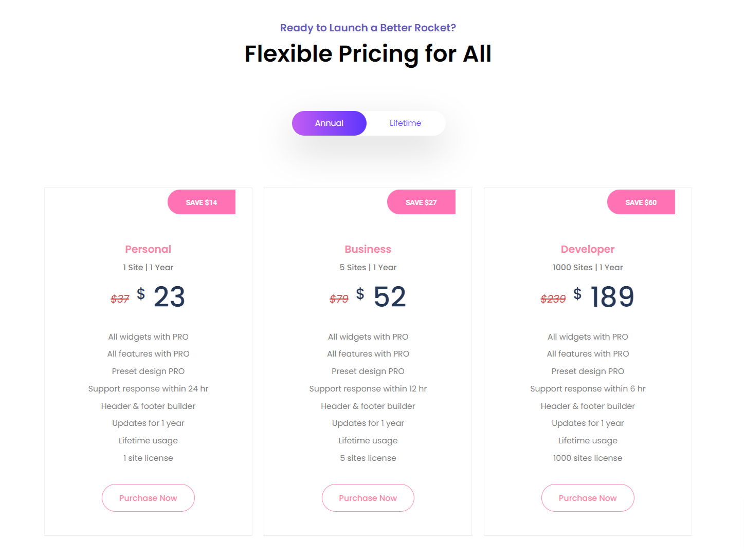Click Ready to Launch a Better Rocket text
Viewport: 744px width, 560px height.
pyautogui.click(x=368, y=28)
